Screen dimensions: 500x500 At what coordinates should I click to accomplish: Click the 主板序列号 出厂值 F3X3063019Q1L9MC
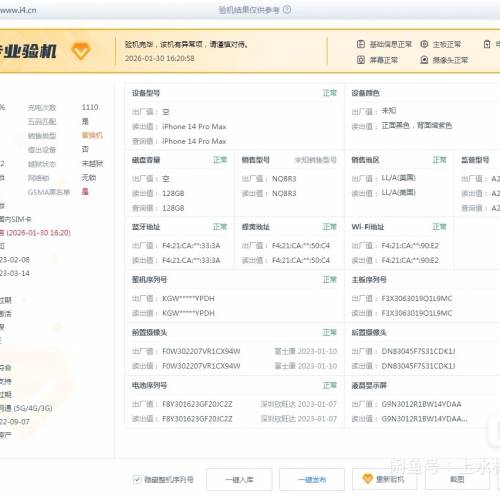pyautogui.click(x=417, y=299)
